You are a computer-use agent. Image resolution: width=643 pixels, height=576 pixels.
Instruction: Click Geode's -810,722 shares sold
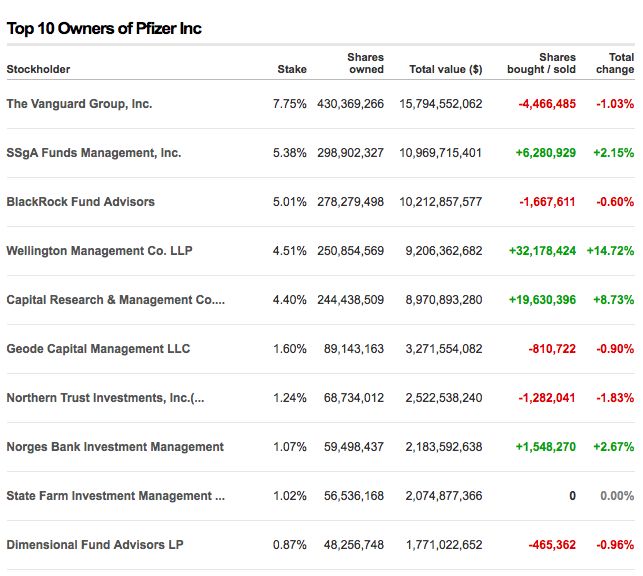click(x=552, y=349)
